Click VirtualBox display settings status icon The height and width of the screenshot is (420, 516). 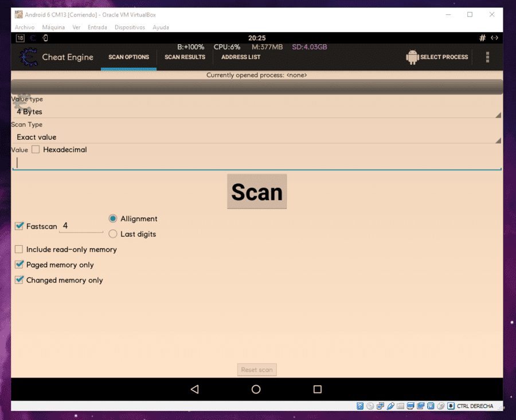(x=411, y=406)
